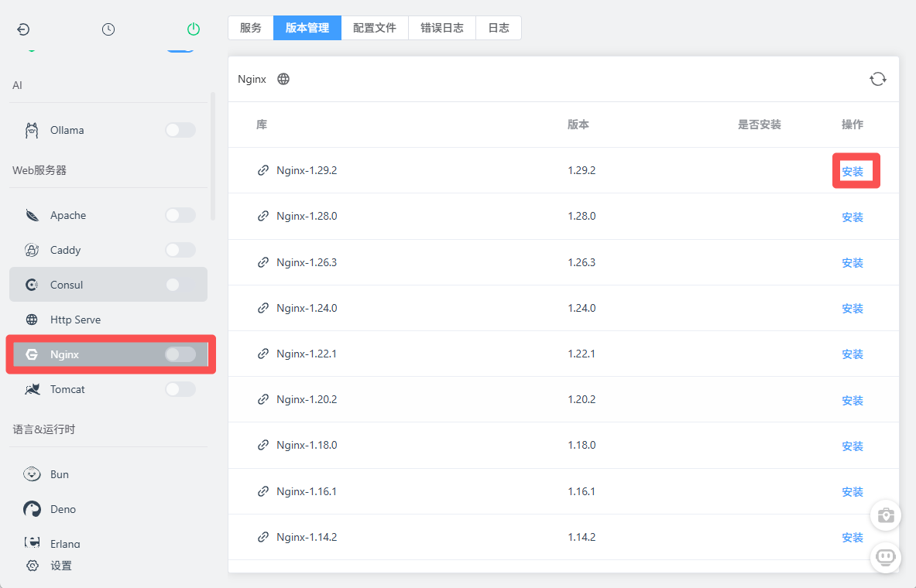The width and height of the screenshot is (916, 588).
Task: Click the back/exit arrow icon at top left
Action: (23, 29)
